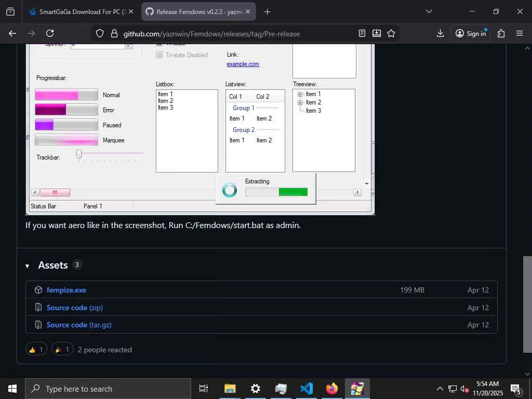The height and width of the screenshot is (399, 532).
Task: Click the zip file icon beside Source code (zip)
Action: 38,308
